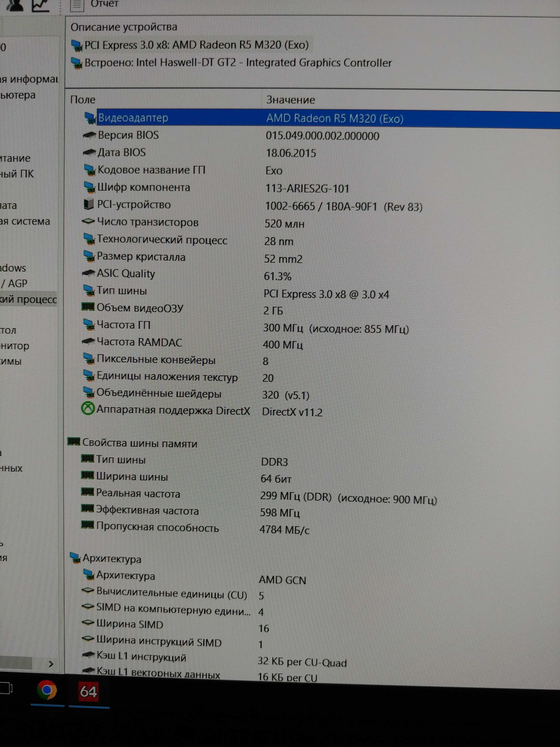
Task: Click value 1002-6665 / 1B0A-90F1
Action: 321,206
